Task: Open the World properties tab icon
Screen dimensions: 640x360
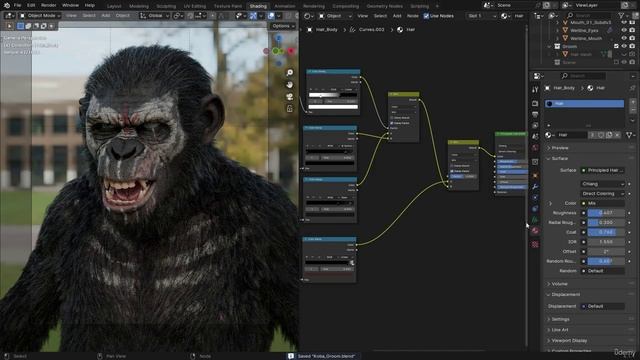Action: pyautogui.click(x=535, y=148)
